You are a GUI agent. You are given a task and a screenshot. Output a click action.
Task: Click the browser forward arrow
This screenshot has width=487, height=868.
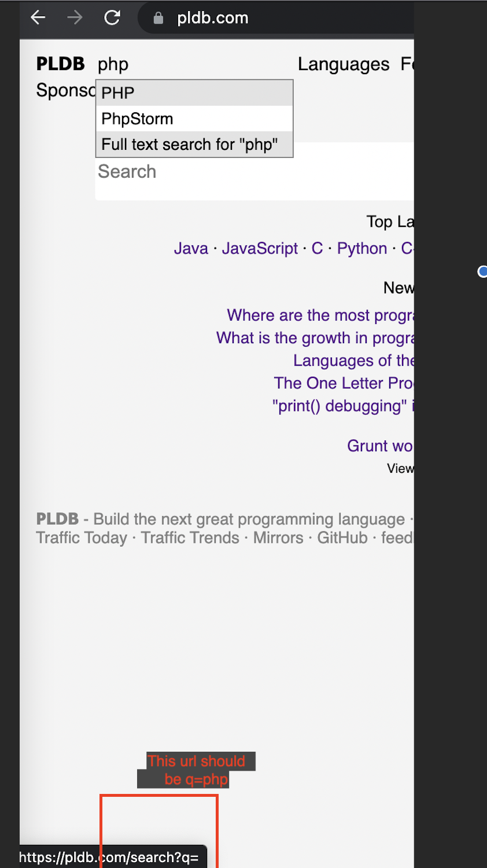coord(75,18)
